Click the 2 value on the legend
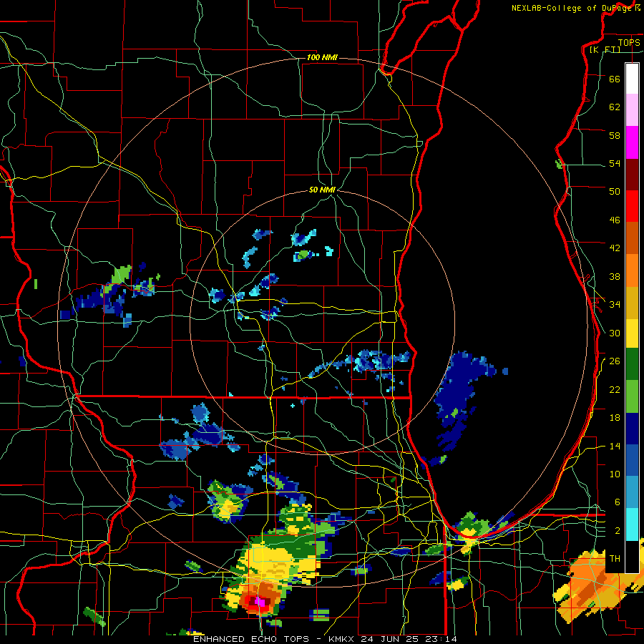Viewport: 644px width, 644px height. pyautogui.click(x=618, y=531)
